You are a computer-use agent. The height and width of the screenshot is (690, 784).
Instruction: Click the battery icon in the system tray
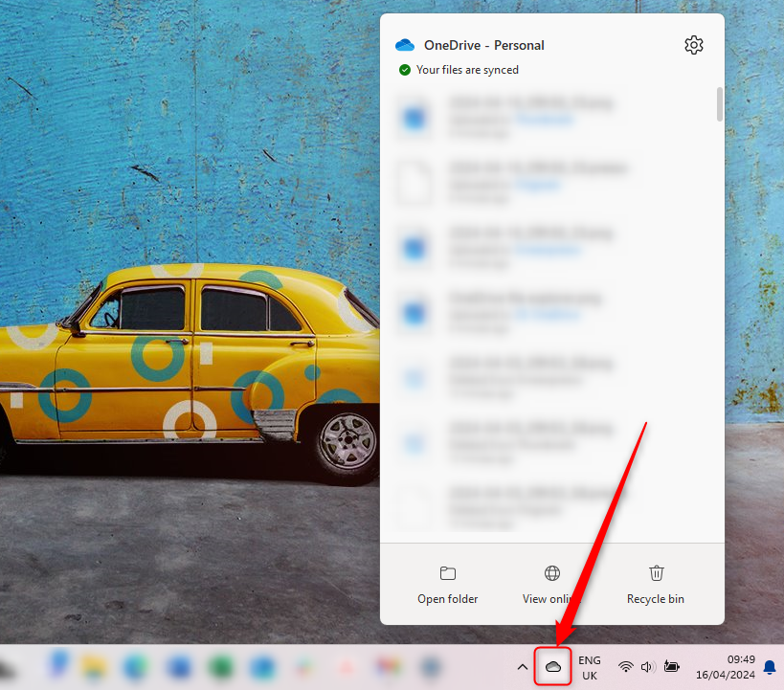(x=671, y=666)
